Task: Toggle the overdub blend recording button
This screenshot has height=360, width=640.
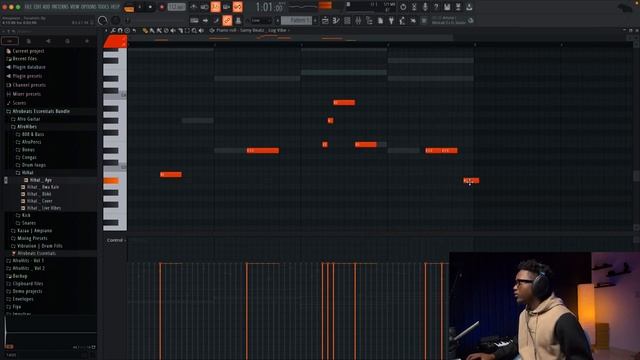Action: 227,7
